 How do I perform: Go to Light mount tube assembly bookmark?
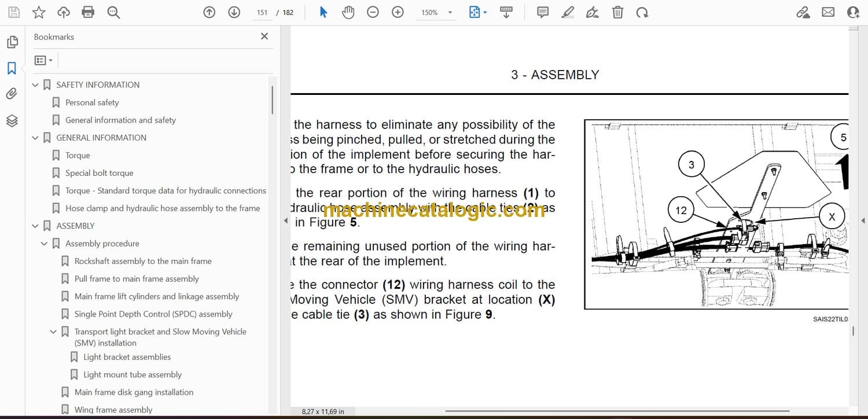(133, 374)
